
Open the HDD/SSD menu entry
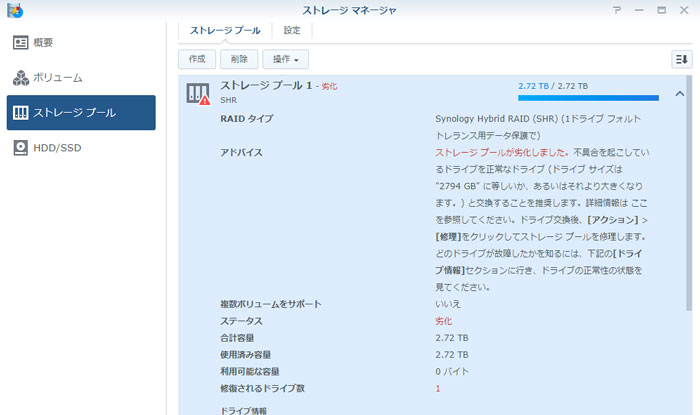click(57, 148)
